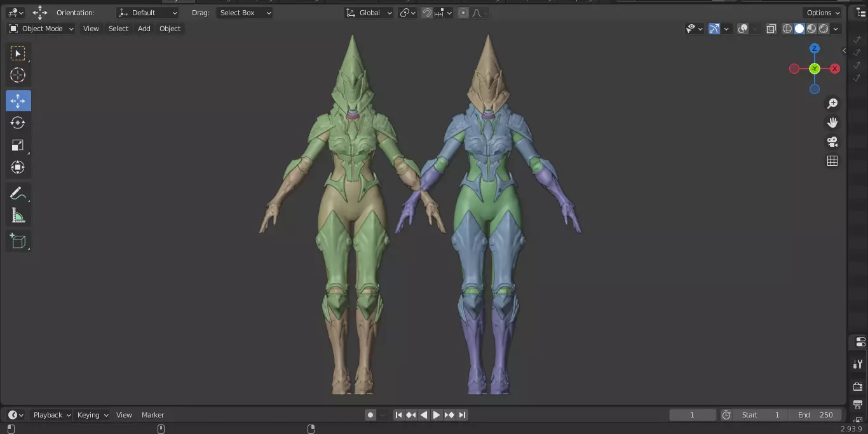Open the Orientation Default dropdown
Image resolution: width=868 pixels, height=434 pixels.
click(148, 13)
